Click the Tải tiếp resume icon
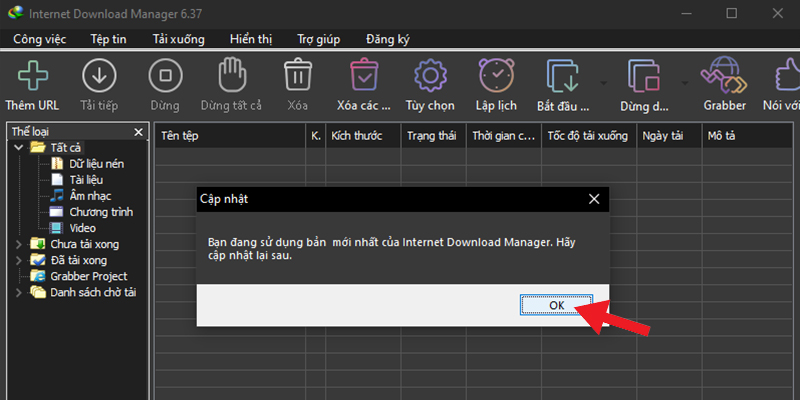The image size is (800, 400). point(99,76)
